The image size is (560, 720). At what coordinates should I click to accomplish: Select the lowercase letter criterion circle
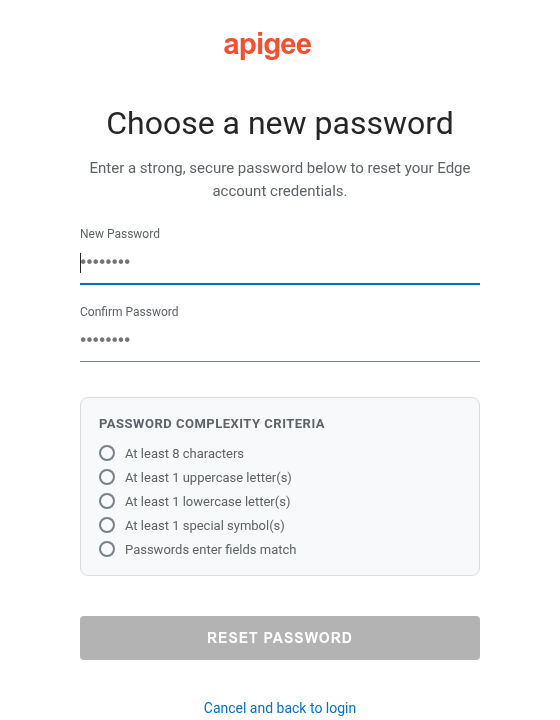pos(107,501)
